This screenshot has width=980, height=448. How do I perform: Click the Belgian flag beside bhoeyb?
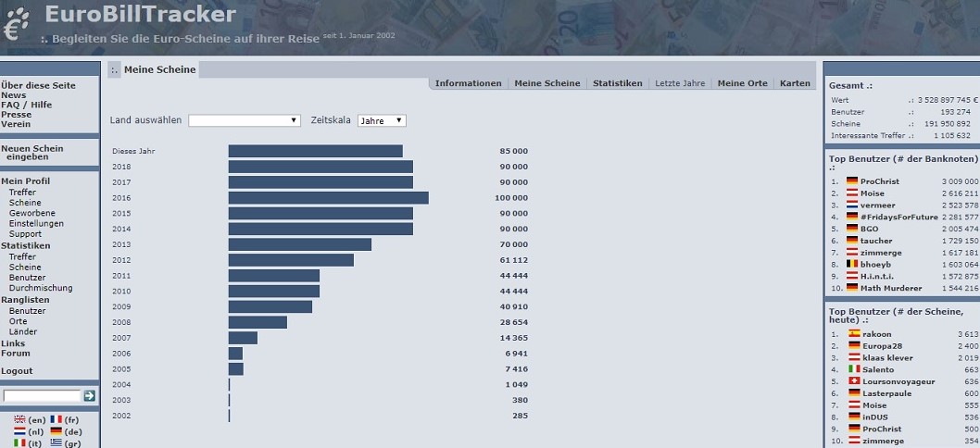point(852,264)
